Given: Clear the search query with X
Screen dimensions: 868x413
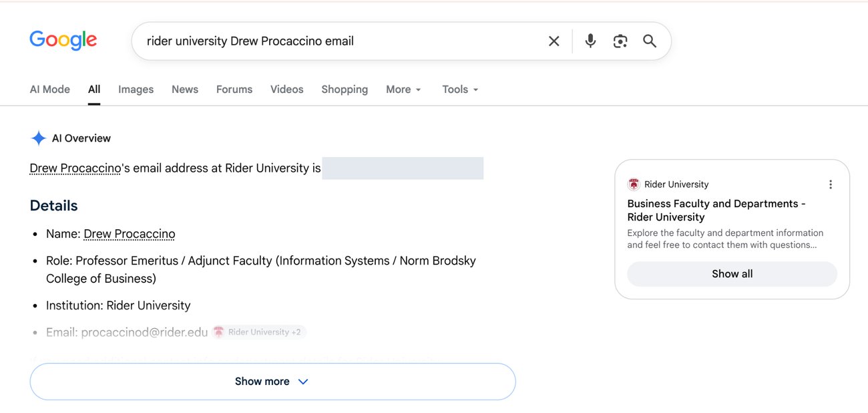Looking at the screenshot, I should point(554,41).
